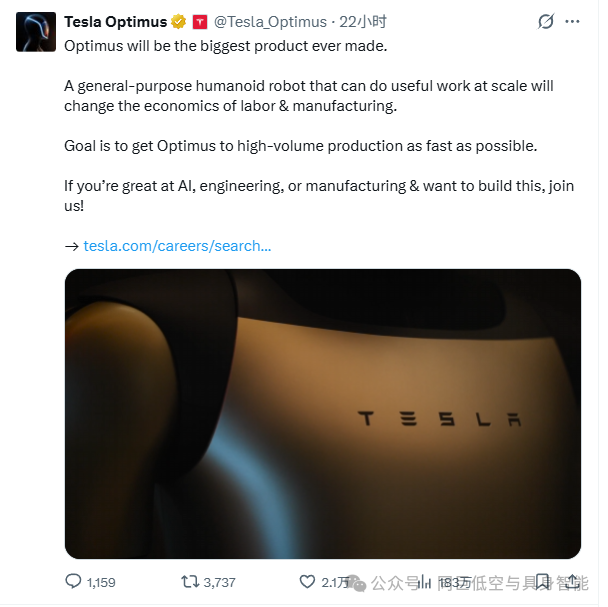Click the 1,159 reply count

tap(102, 582)
